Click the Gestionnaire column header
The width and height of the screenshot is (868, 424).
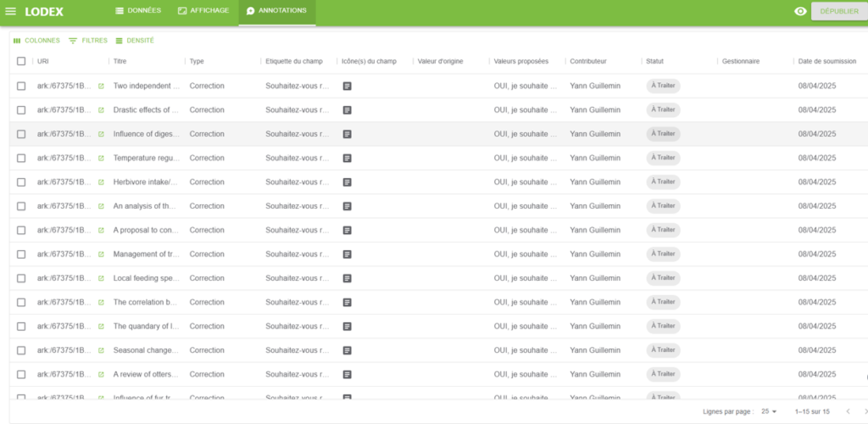pyautogui.click(x=741, y=61)
